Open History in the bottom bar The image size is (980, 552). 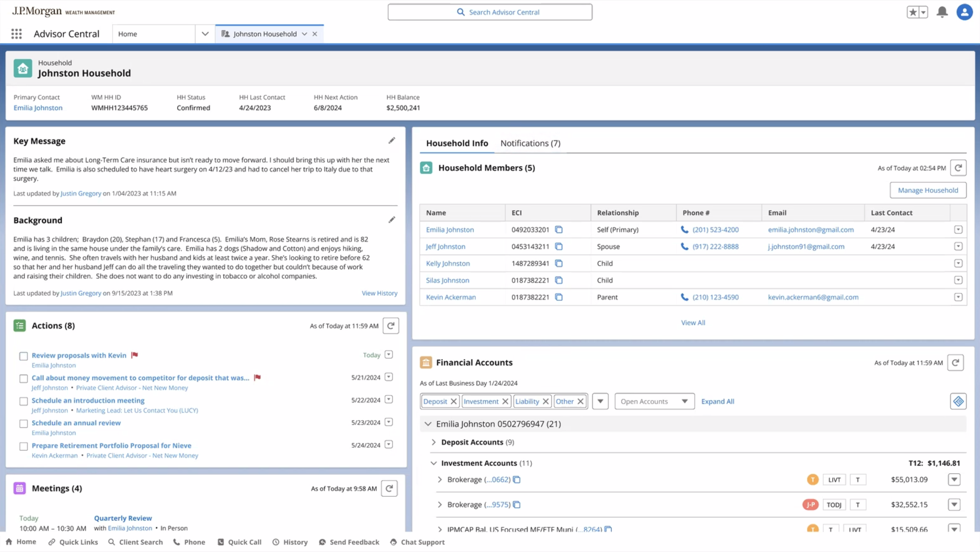290,542
